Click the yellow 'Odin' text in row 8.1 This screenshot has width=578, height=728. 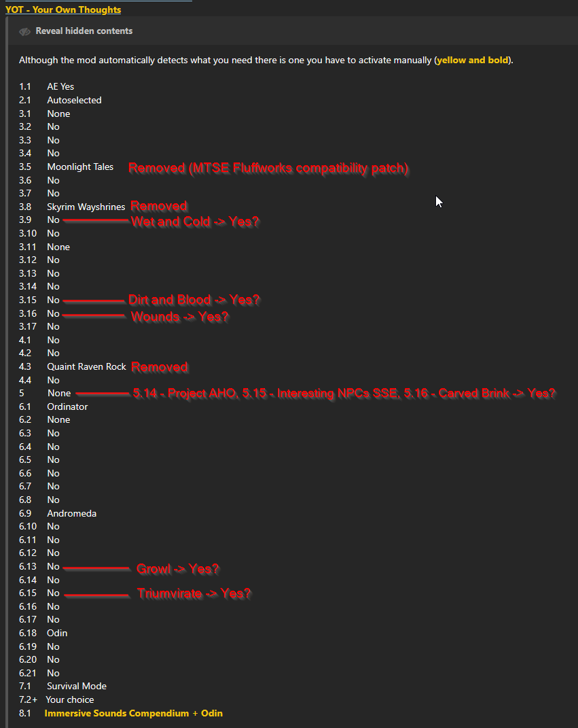tap(212, 712)
